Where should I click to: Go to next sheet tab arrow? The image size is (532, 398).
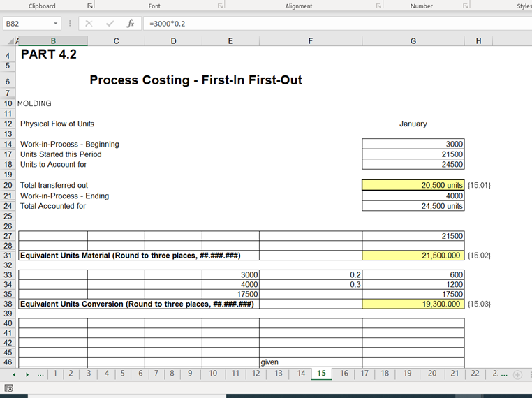coord(27,374)
